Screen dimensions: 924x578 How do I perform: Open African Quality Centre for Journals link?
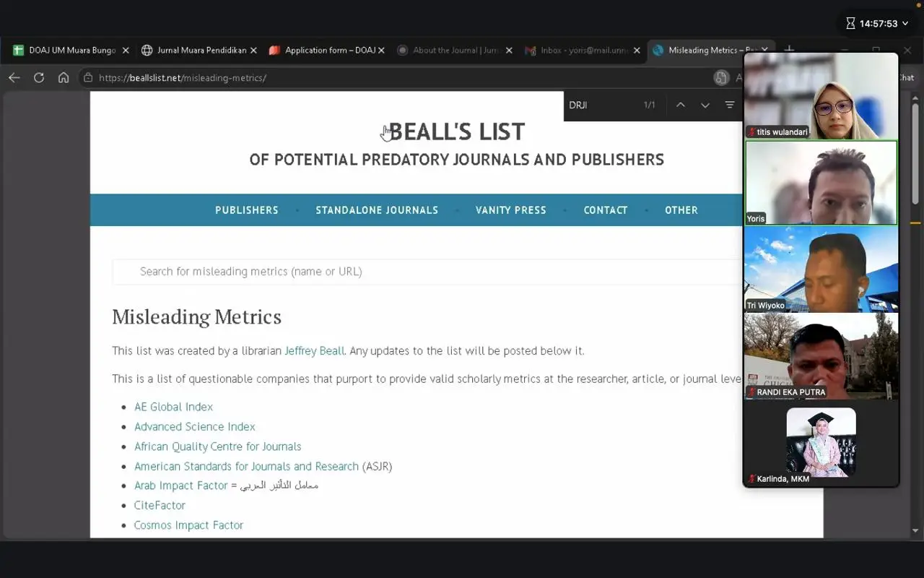click(x=217, y=447)
